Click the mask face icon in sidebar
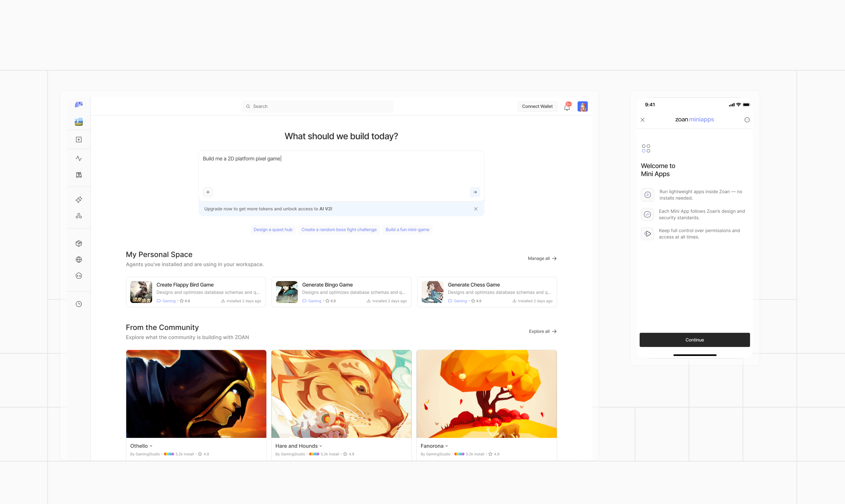Image resolution: width=845 pixels, height=504 pixels. tap(79, 276)
